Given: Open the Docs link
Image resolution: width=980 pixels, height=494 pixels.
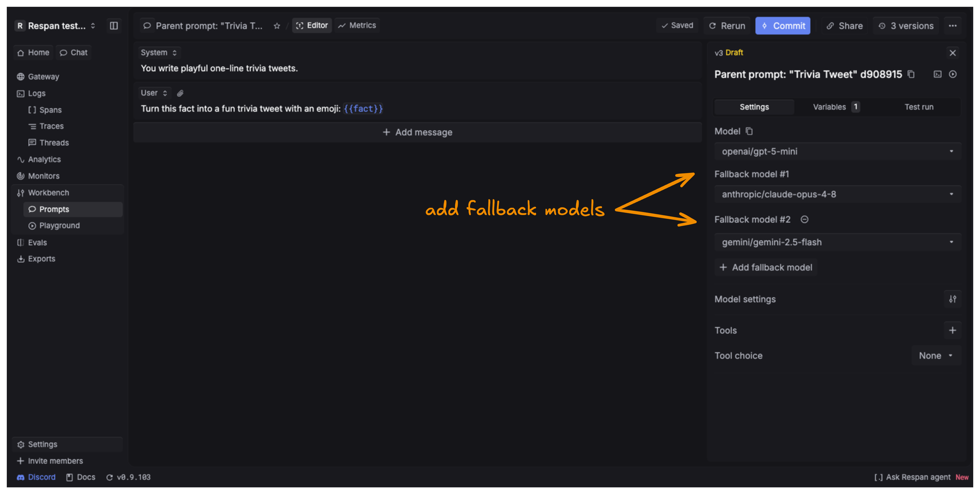Looking at the screenshot, I should [x=81, y=477].
